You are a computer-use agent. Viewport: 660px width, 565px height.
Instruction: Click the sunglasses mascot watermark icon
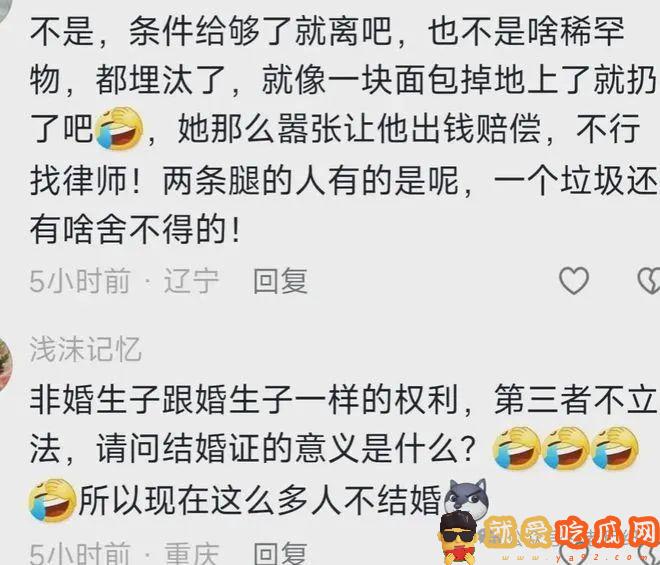point(459,537)
